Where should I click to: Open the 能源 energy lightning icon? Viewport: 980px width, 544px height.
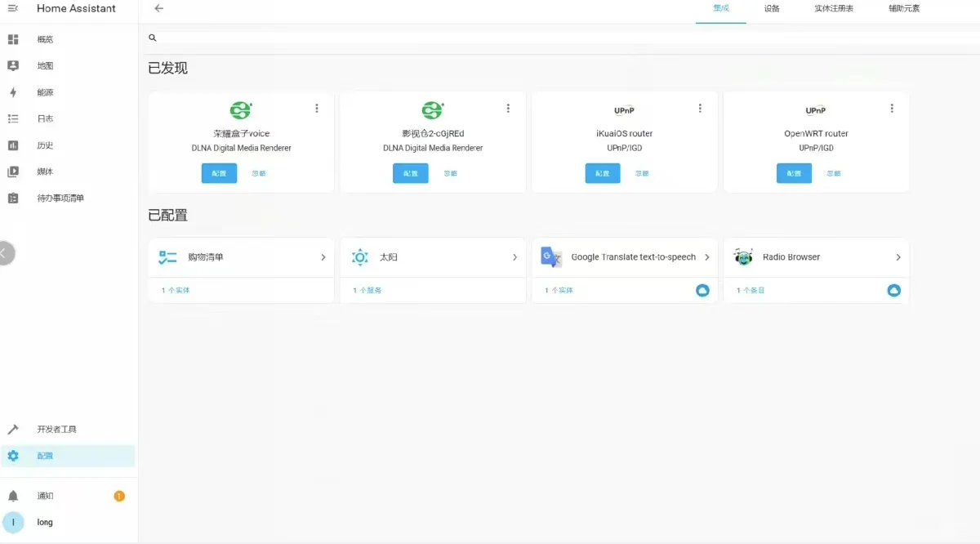click(13, 92)
